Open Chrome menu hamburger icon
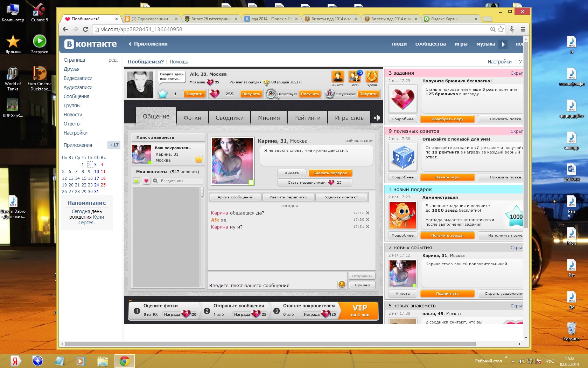The height and width of the screenshot is (368, 588). pyautogui.click(x=523, y=29)
